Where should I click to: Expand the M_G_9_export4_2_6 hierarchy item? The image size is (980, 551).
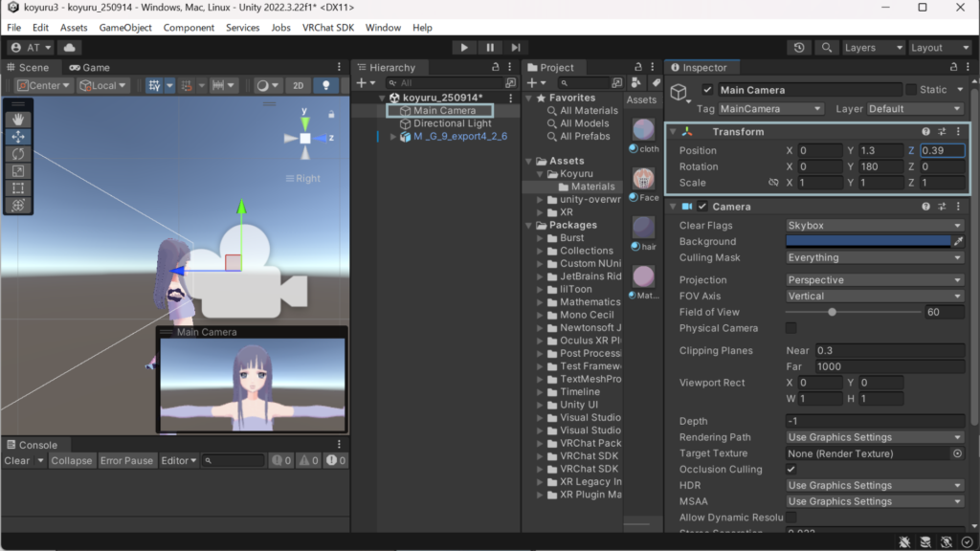pos(392,137)
